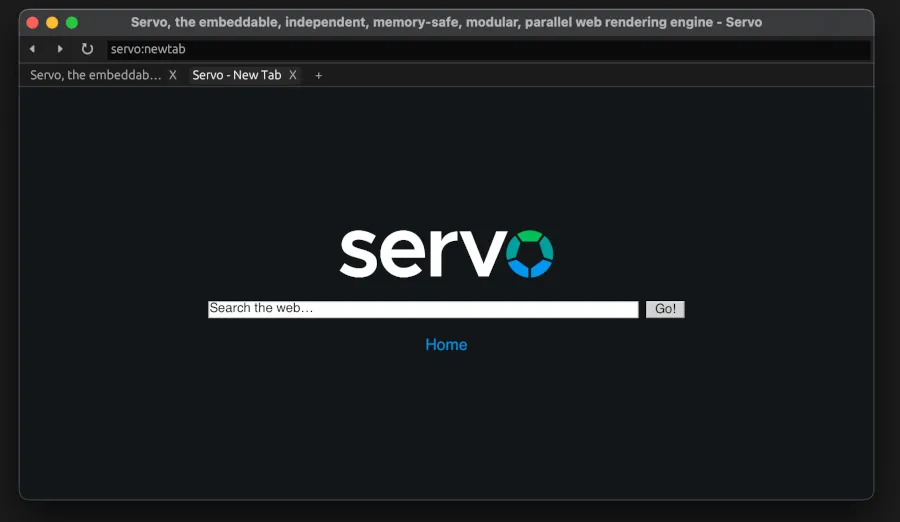
Task: Close the "Servo, the embeddab…" tab
Action: click(173, 75)
